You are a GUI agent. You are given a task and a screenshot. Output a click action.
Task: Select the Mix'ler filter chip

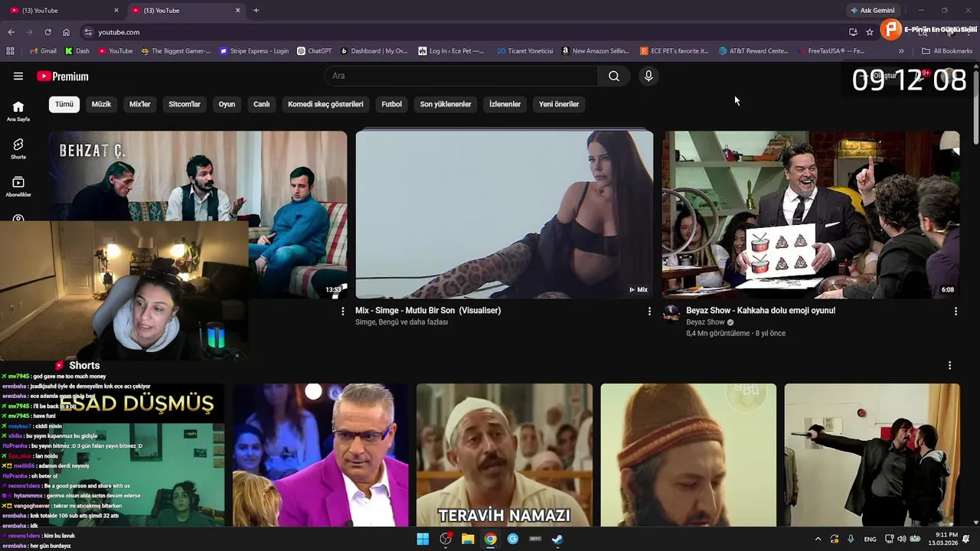pos(140,104)
